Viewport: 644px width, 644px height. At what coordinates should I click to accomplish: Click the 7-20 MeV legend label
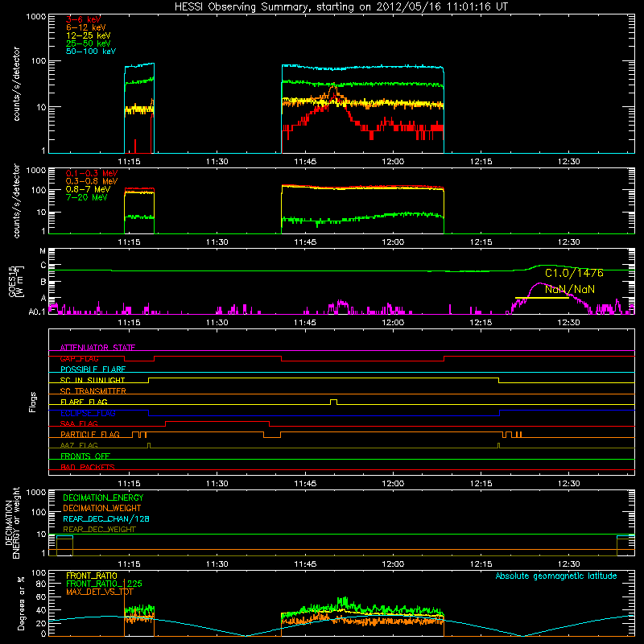pyautogui.click(x=87, y=197)
